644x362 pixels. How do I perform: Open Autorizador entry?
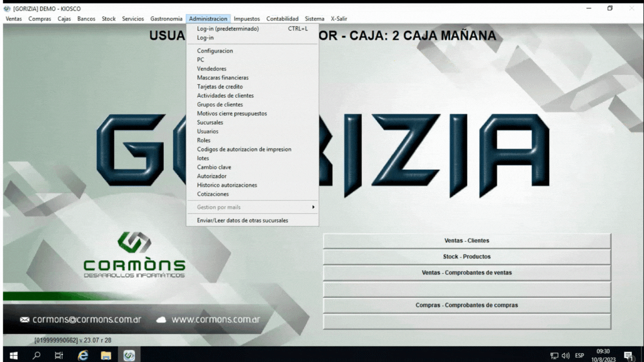[x=253, y=176]
